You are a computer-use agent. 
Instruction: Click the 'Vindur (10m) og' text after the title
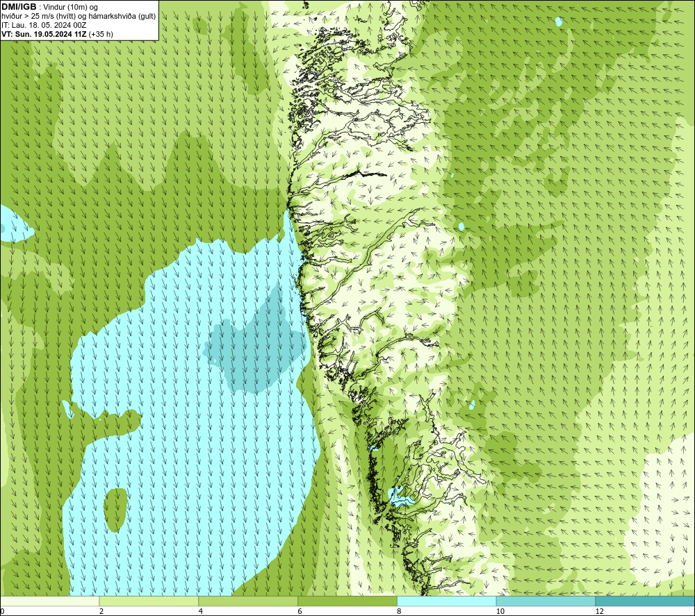70,7
